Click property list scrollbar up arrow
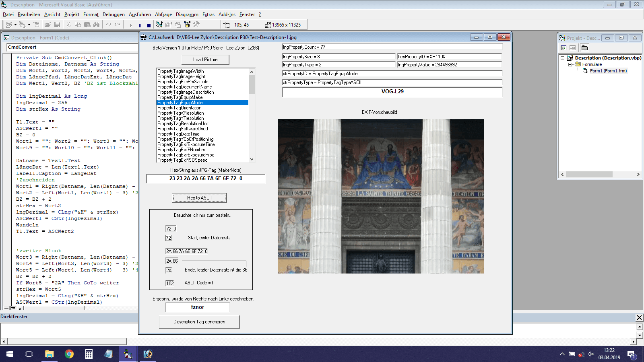644x362 pixels. (252, 72)
